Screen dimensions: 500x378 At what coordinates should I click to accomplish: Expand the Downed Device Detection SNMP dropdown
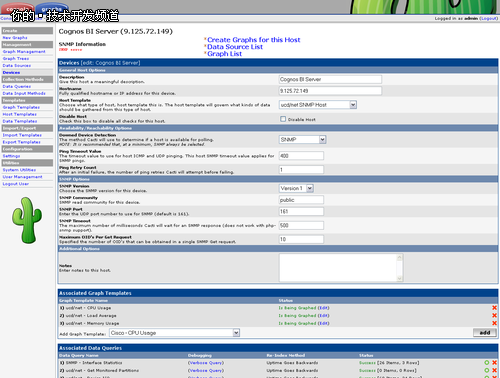point(302,139)
